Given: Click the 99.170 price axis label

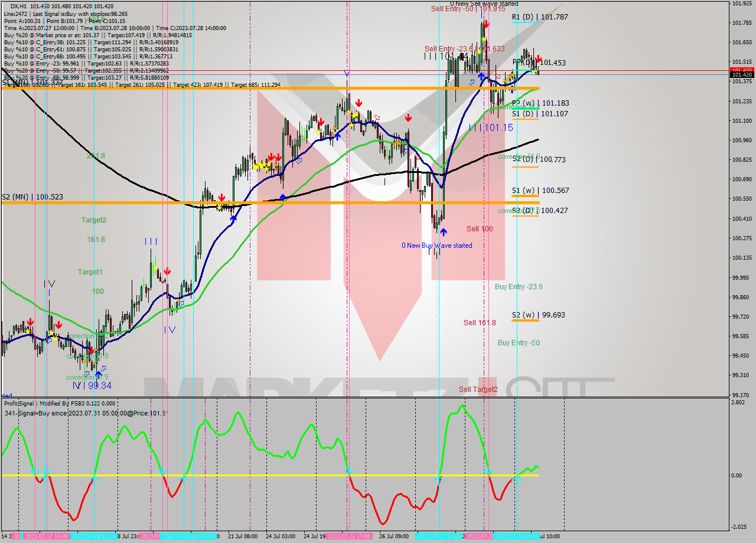Looking at the screenshot, I should [741, 395].
